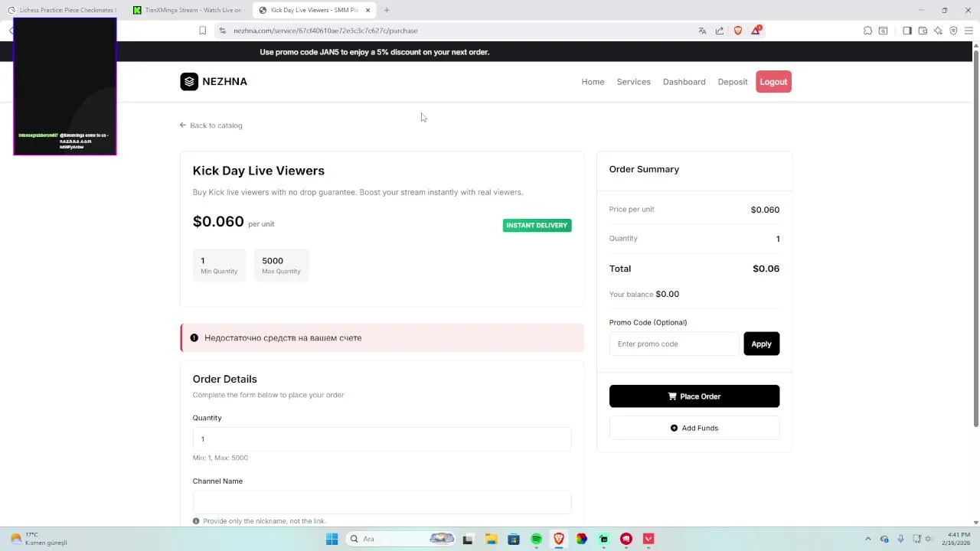Click the Brave VPN shield icon
This screenshot has height=551, width=980.
(x=953, y=31)
